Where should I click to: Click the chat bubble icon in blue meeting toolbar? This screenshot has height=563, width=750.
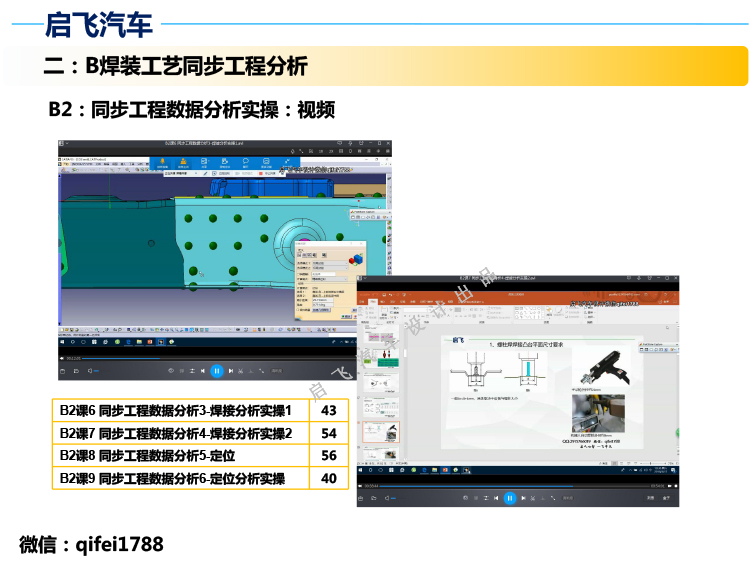coord(245,164)
